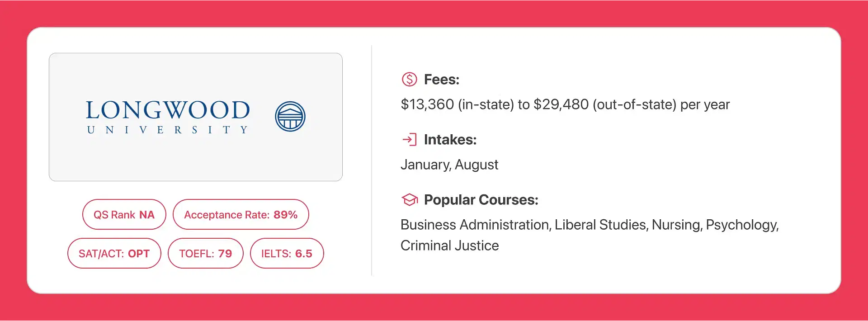Click the Intakes arrow icon
This screenshot has height=321, width=868.
pyautogui.click(x=410, y=139)
